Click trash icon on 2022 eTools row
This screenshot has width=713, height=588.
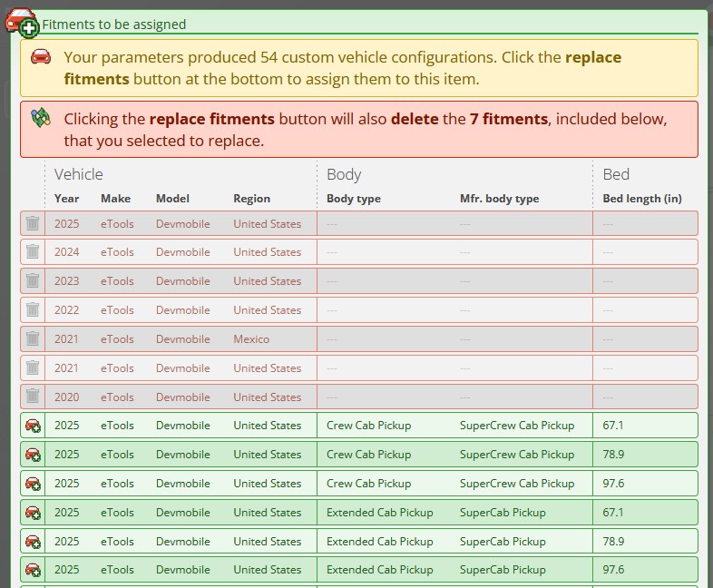33,310
